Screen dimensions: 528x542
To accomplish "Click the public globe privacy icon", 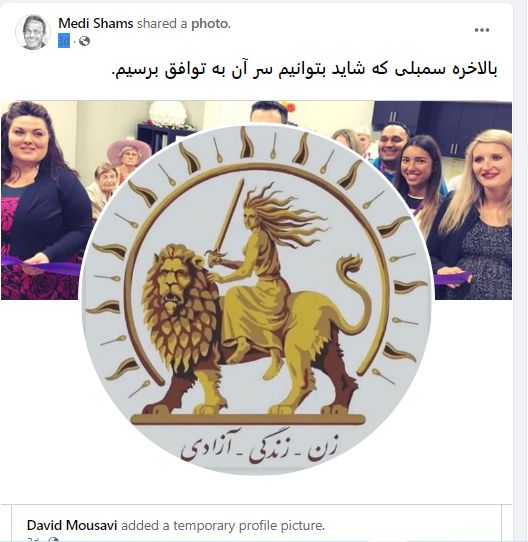I will 84,41.
